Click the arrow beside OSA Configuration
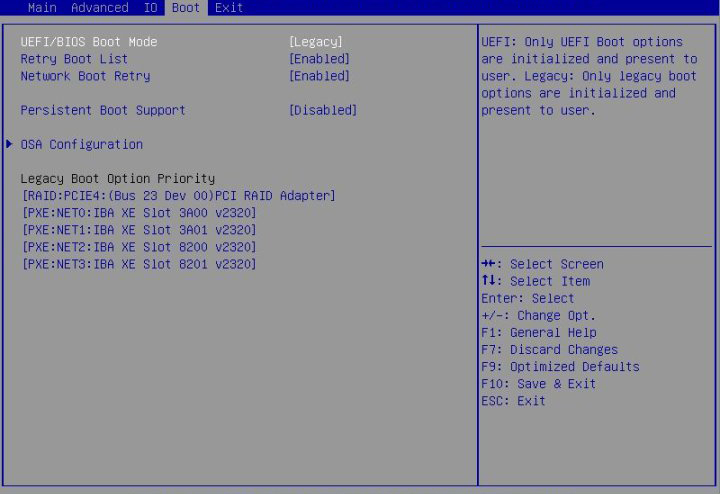720x494 pixels. point(9,144)
